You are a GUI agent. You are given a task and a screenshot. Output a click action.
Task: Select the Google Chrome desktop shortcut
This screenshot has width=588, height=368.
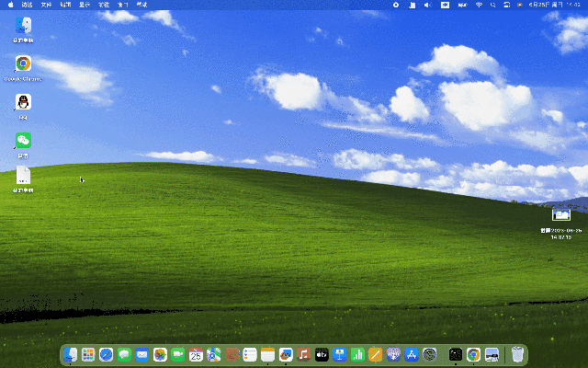pos(23,63)
